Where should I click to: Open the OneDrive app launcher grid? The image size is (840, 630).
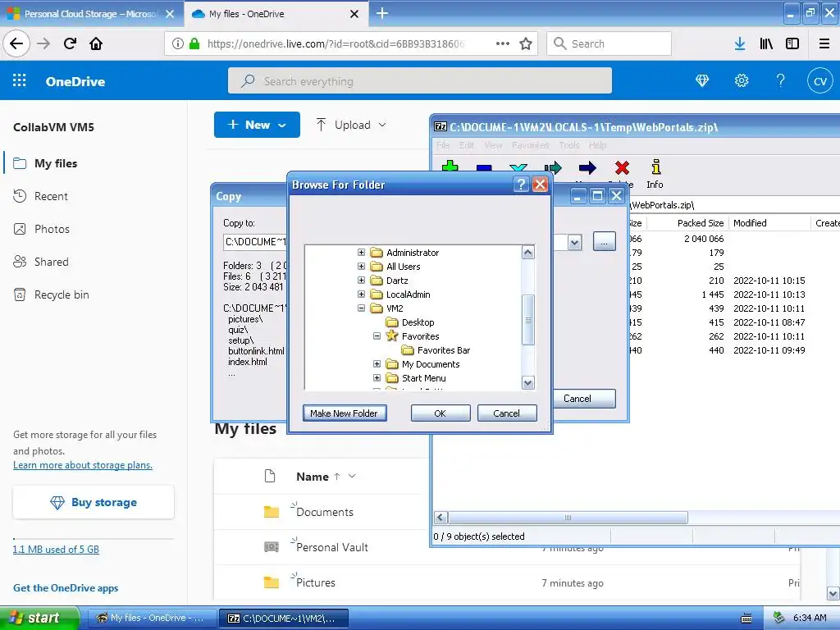20,81
